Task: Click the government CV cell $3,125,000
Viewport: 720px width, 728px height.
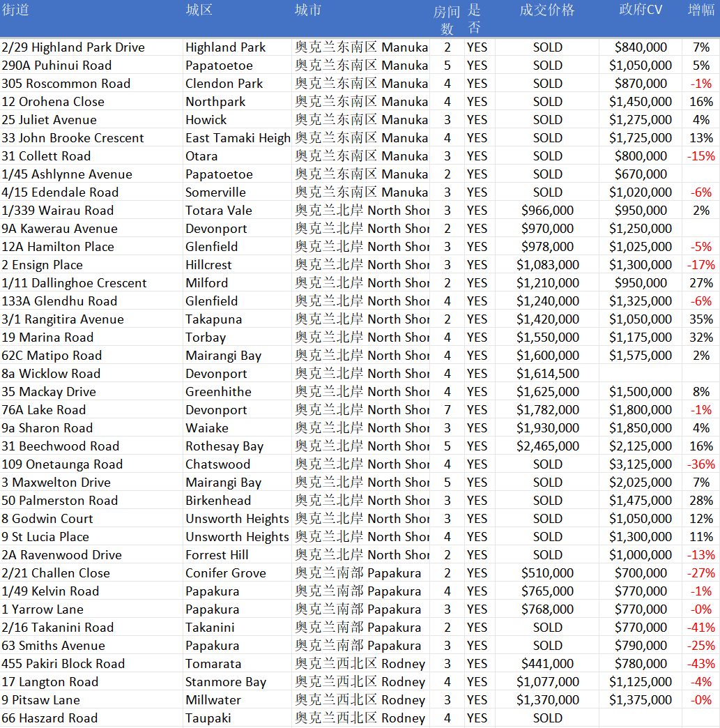Action: pyautogui.click(x=641, y=464)
